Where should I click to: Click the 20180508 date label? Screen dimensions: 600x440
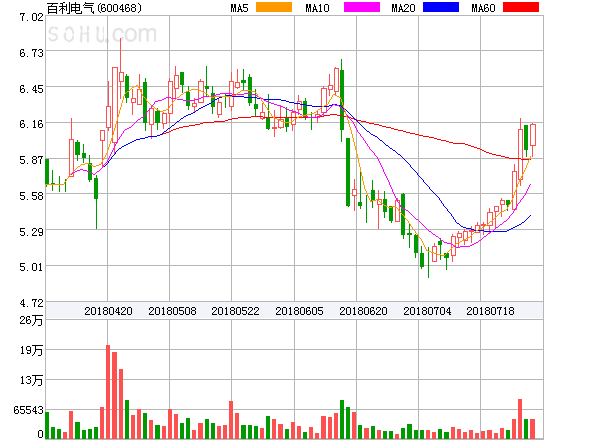pyautogui.click(x=172, y=311)
